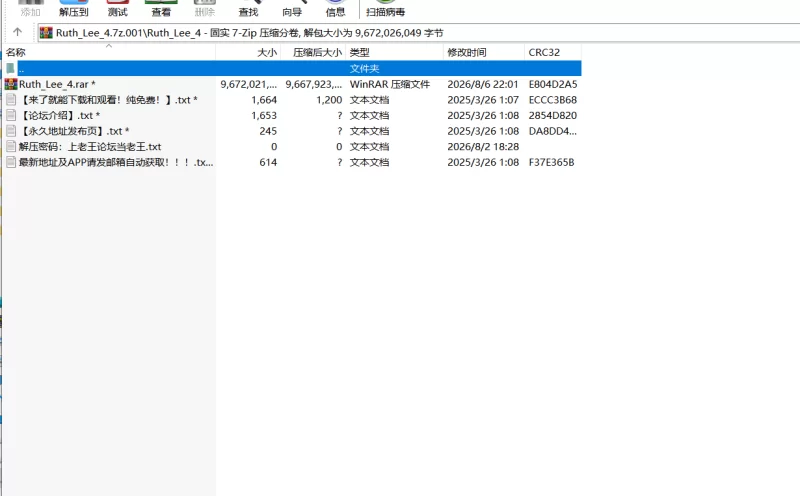
Task: Sort by 类型 column header
Action: (x=394, y=52)
